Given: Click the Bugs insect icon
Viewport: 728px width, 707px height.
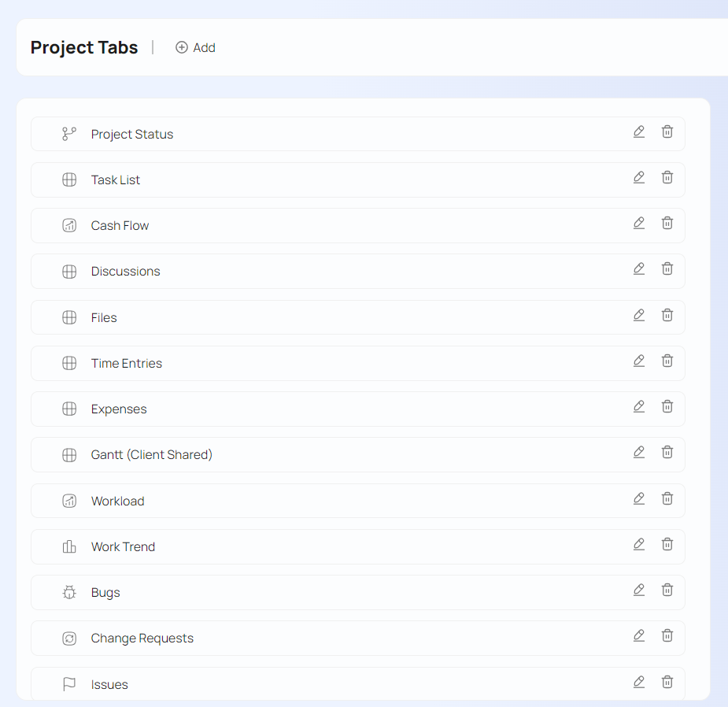Looking at the screenshot, I should (69, 593).
